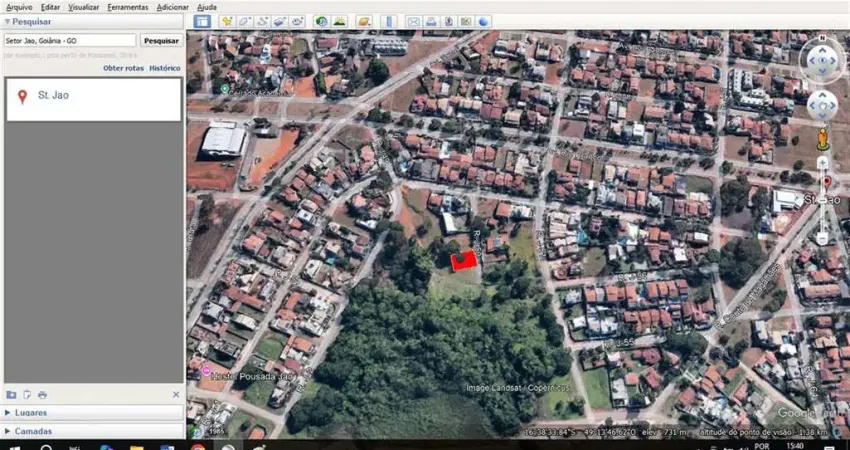
Task: Expand the Lugares panel
Action: pos(30,412)
